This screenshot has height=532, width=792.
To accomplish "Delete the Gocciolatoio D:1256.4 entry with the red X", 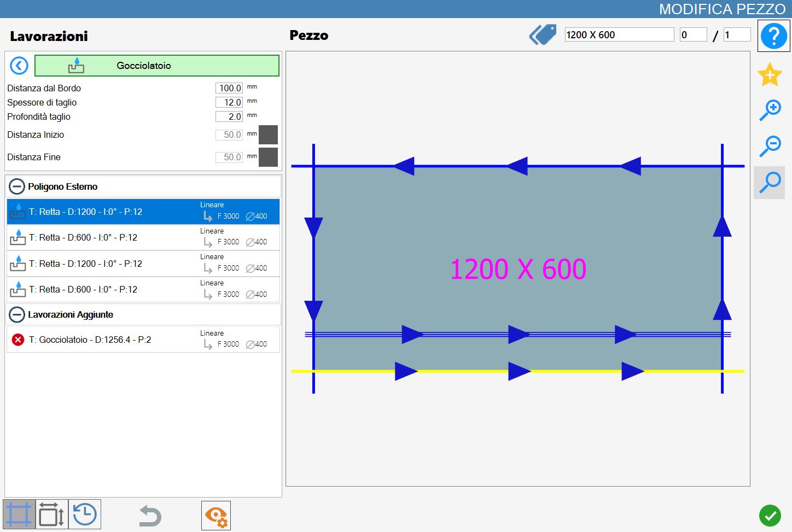I will [18, 340].
